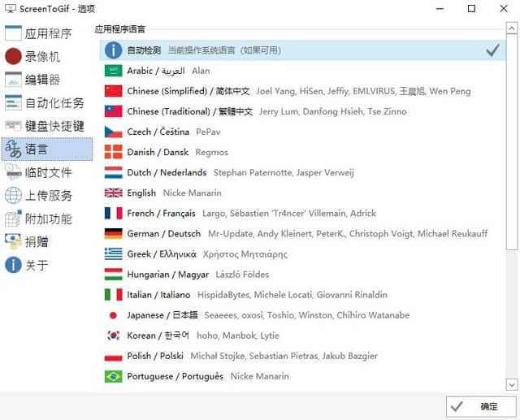This screenshot has height=420, width=520.
Task: Open the 编辑器 editor section
Action: 47,80
